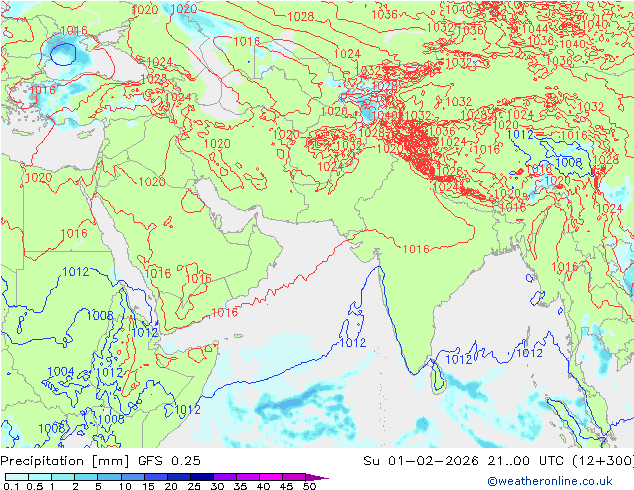Click the red '1020' label over Egypt
The height and width of the screenshot is (490, 634).
point(38,177)
